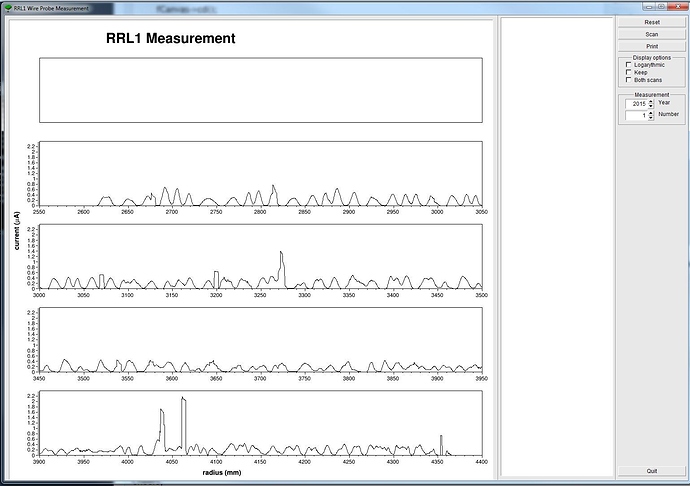The image size is (690, 486).
Task: Enable the Logarythmic display option
Action: pyautogui.click(x=628, y=65)
